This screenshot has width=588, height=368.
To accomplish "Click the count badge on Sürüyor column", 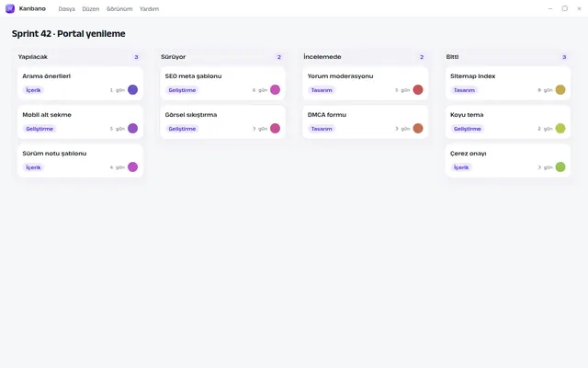I will (x=279, y=57).
